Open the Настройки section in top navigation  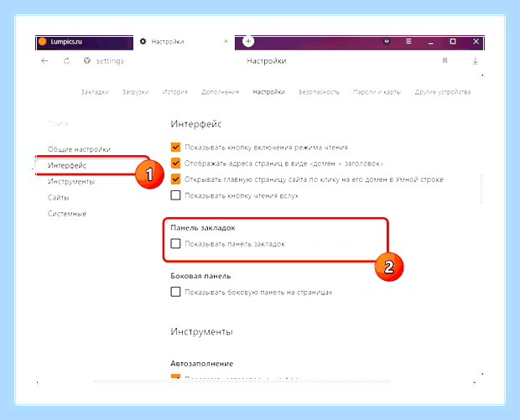(269, 92)
